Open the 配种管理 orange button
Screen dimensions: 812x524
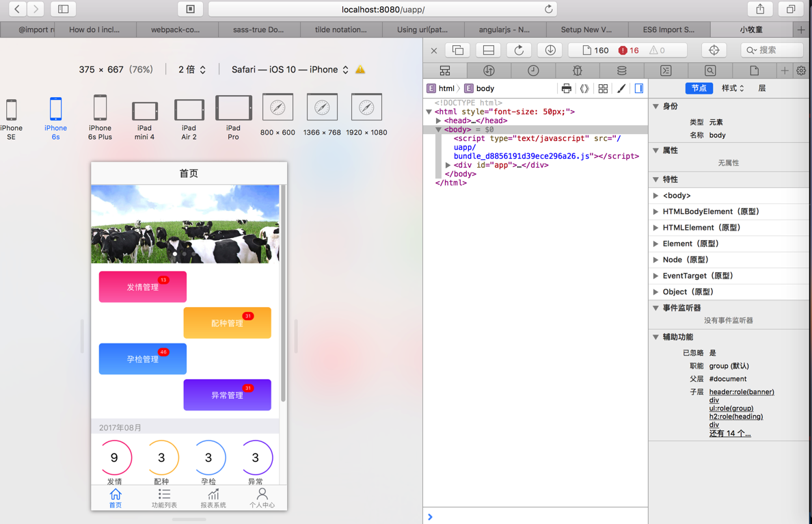click(228, 323)
